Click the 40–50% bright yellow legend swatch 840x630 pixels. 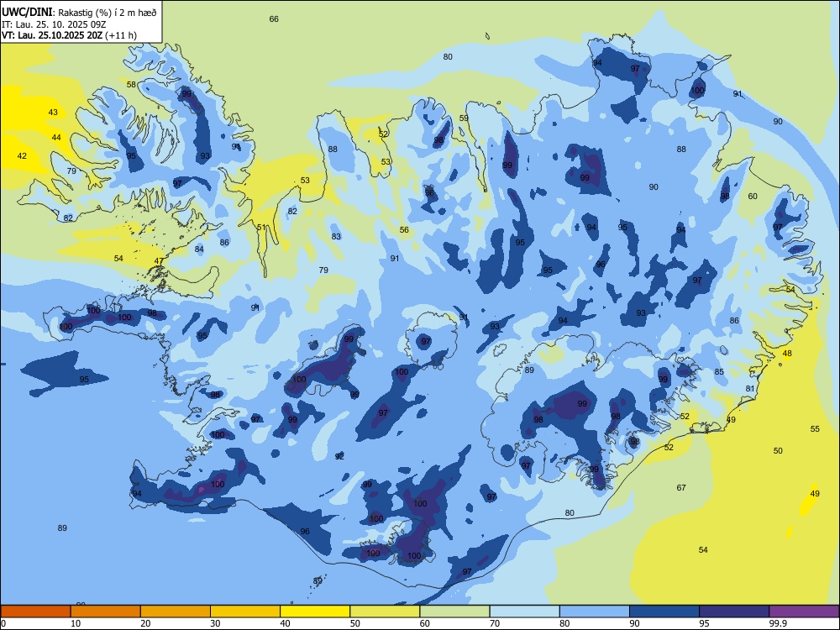(x=315, y=612)
